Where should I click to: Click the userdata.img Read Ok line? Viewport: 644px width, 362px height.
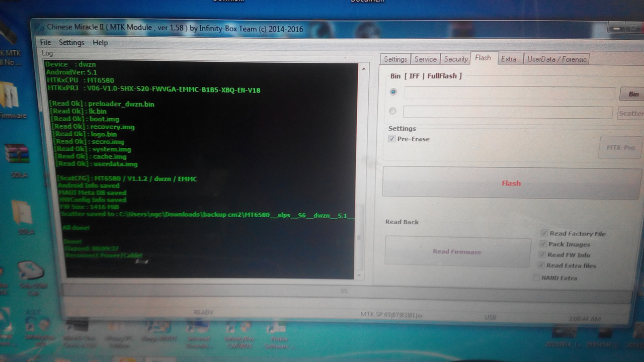click(97, 164)
